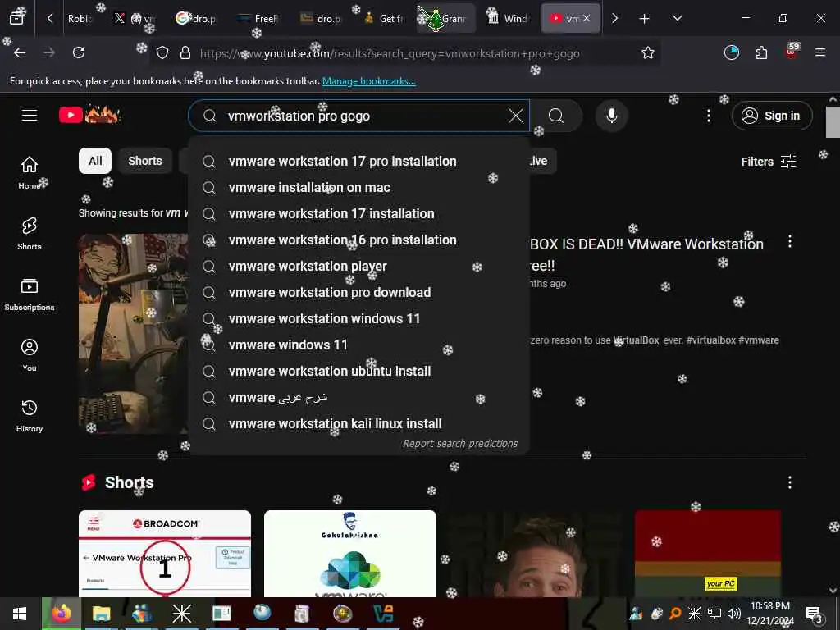
Task: Click the Firefox taskbar icon
Action: [61, 614]
